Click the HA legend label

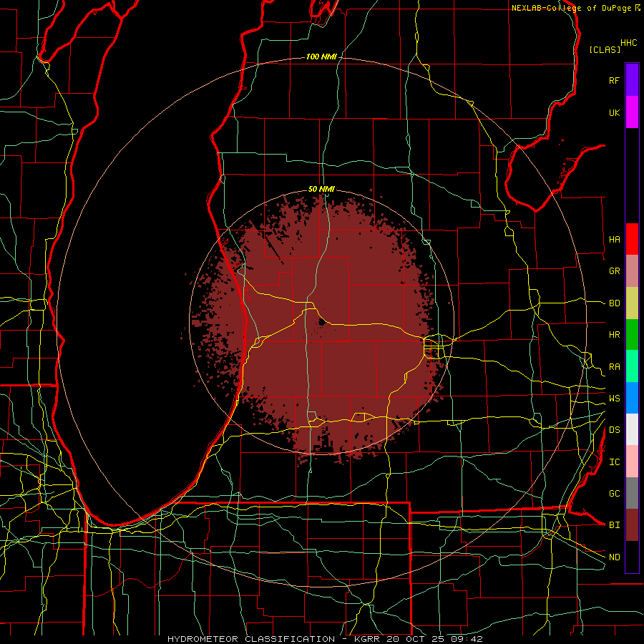(615, 239)
